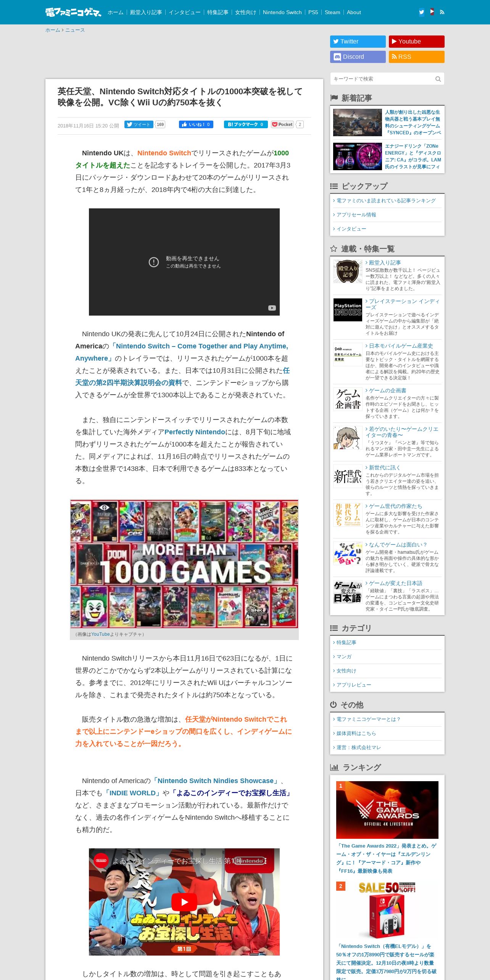Open the RSS feed icon in the header
The width and height of the screenshot is (490, 980).
[442, 12]
